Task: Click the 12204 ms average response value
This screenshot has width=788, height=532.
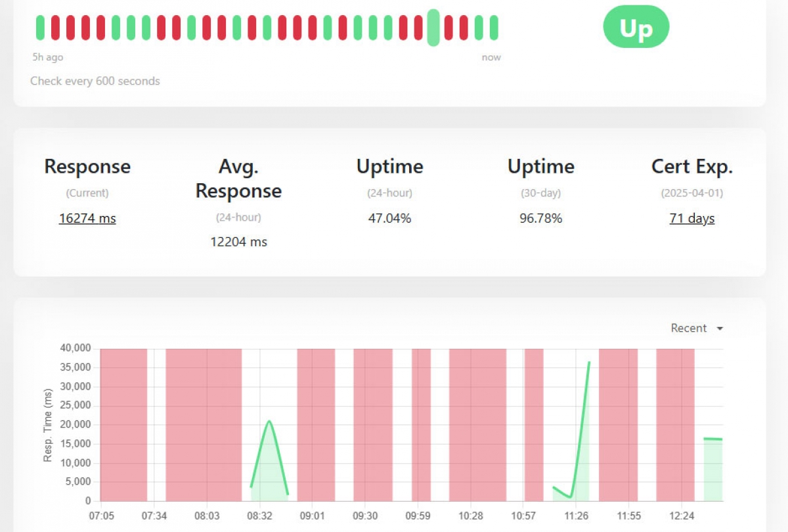Action: [238, 242]
